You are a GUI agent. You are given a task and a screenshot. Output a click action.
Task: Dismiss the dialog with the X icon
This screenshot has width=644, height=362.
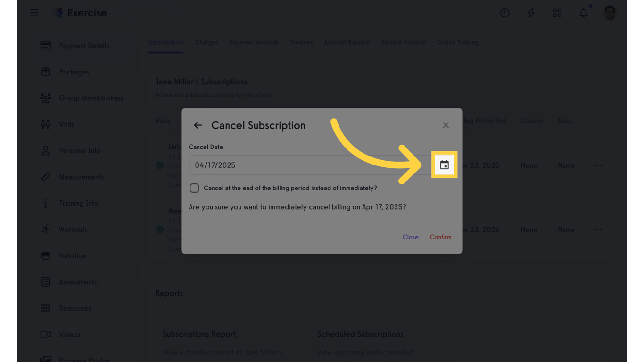tap(446, 125)
